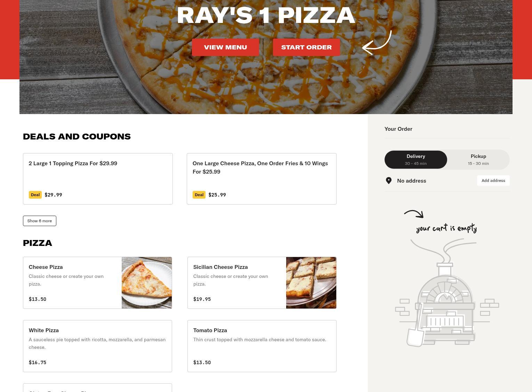Click the curved arrow above empty cart text
The image size is (532, 392).
pyautogui.click(x=414, y=214)
